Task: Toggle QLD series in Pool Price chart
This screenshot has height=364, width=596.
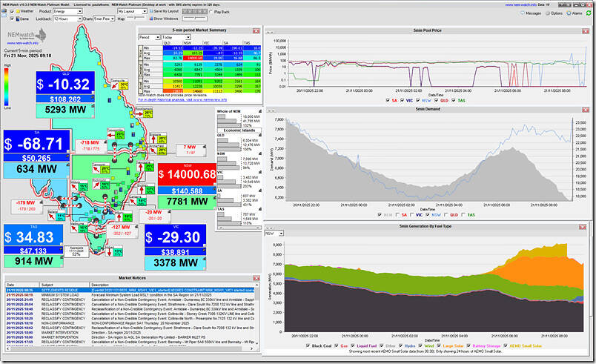Action: click(x=436, y=100)
